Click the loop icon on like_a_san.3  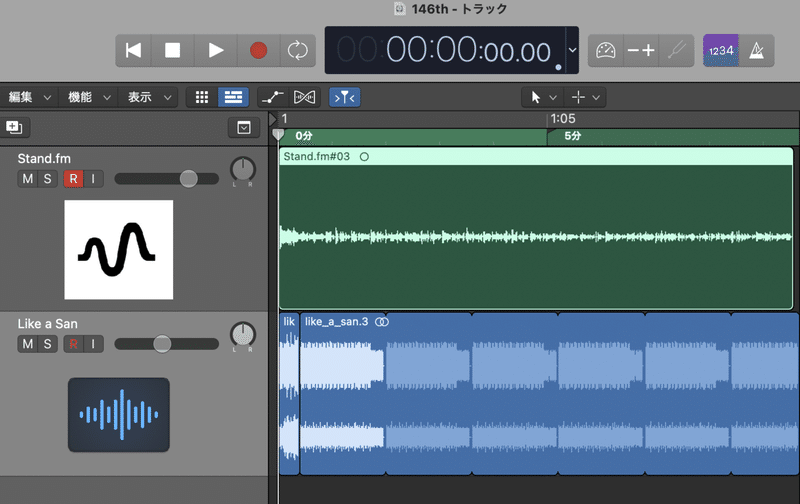click(382, 322)
